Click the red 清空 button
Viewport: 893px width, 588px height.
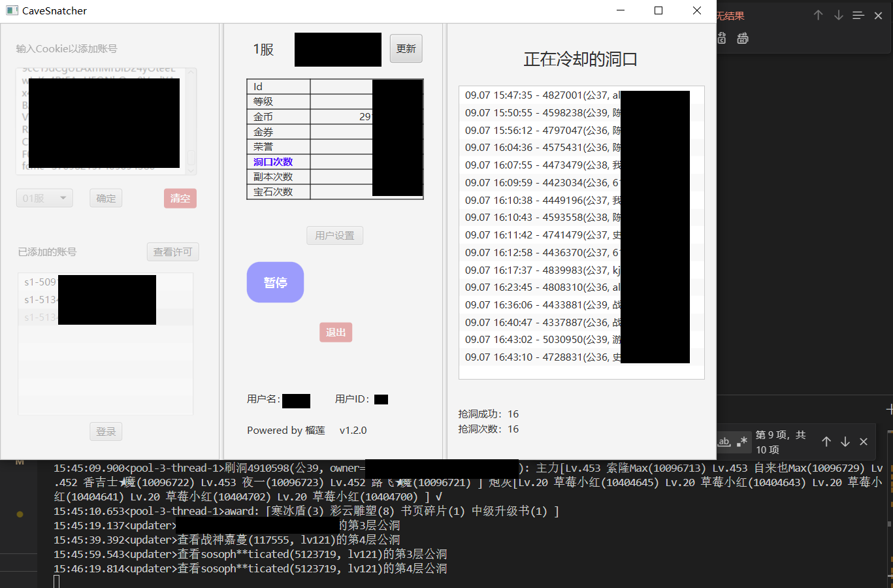[180, 198]
